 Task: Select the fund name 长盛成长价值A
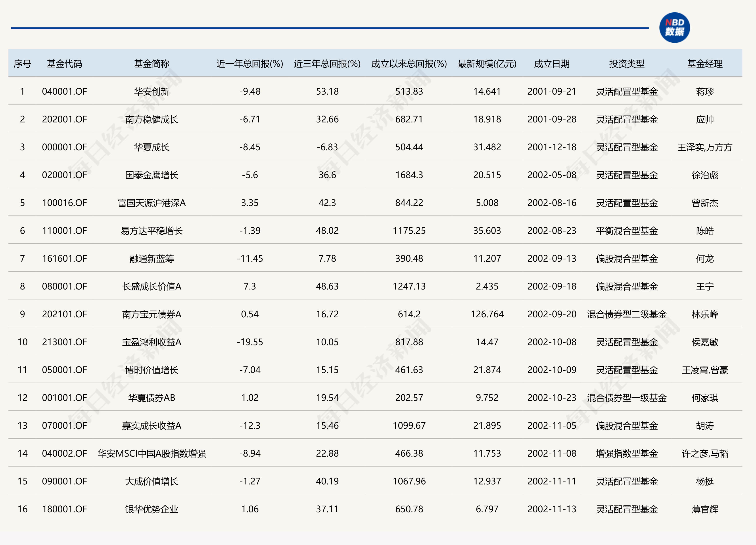tap(152, 286)
